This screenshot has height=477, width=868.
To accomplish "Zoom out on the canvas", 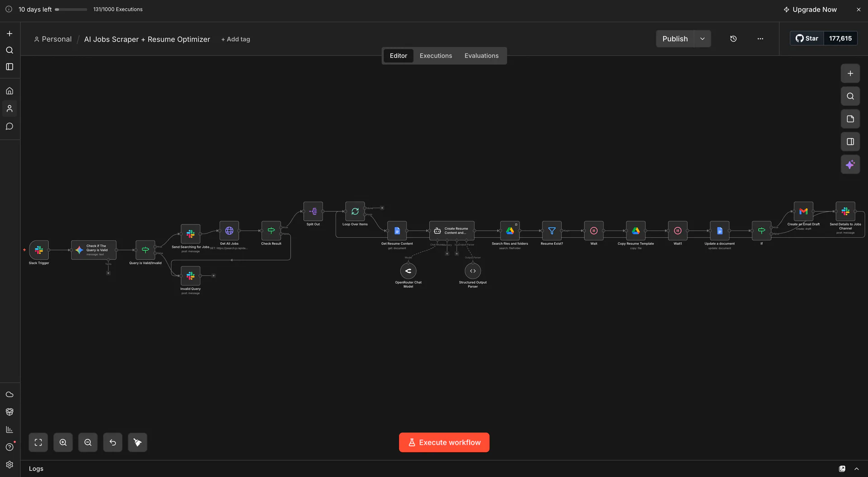I will [x=88, y=443].
